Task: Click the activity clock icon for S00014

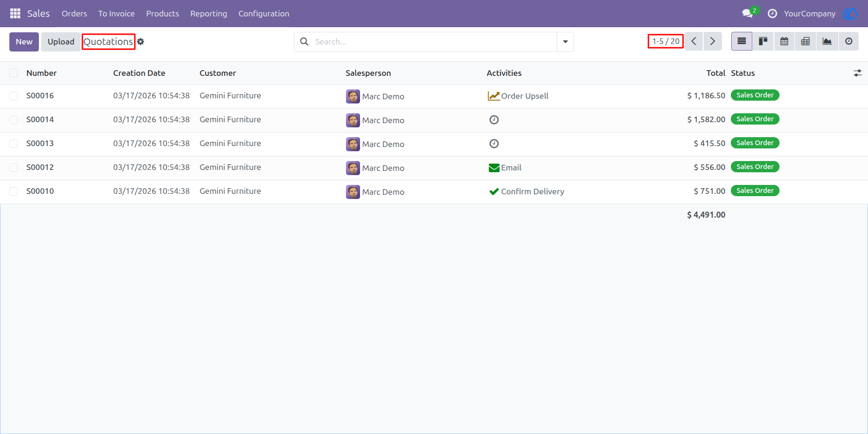Action: [x=494, y=120]
